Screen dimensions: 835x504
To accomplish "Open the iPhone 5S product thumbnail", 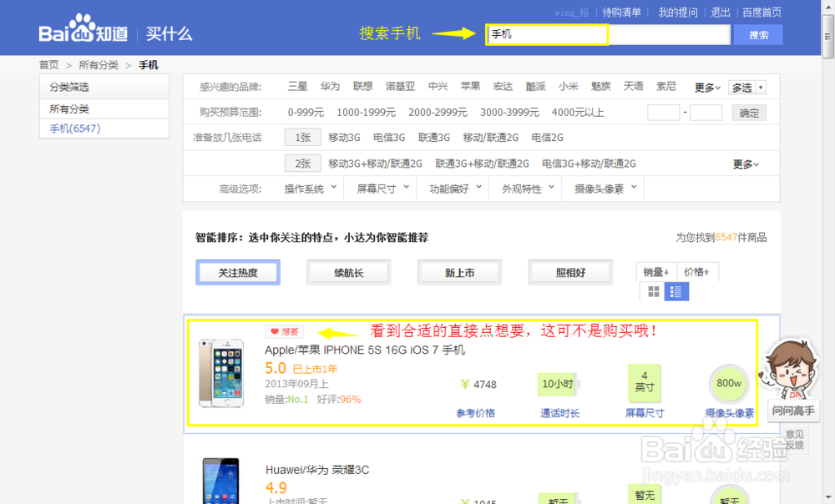I will [221, 373].
